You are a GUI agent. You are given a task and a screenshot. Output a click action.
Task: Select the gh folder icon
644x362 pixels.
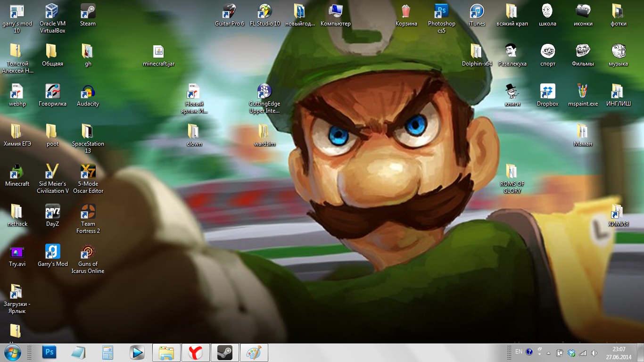[88, 55]
